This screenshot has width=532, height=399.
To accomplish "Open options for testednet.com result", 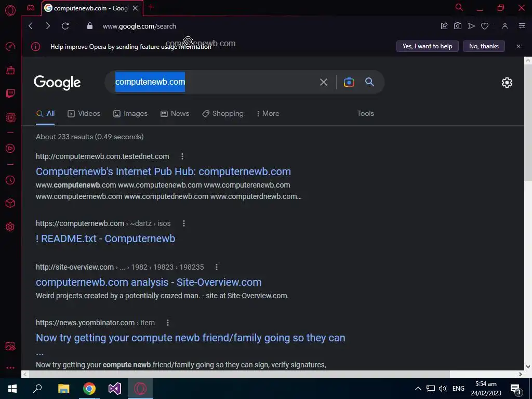I will (182, 156).
